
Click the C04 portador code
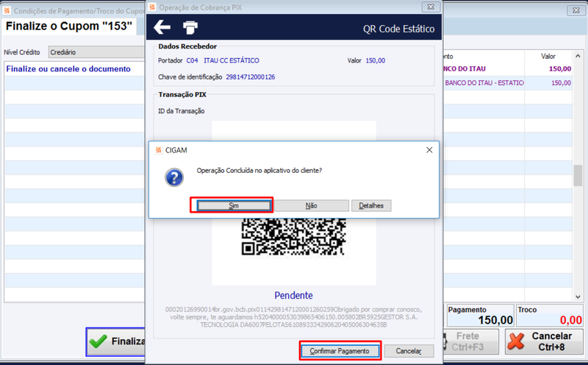[192, 60]
